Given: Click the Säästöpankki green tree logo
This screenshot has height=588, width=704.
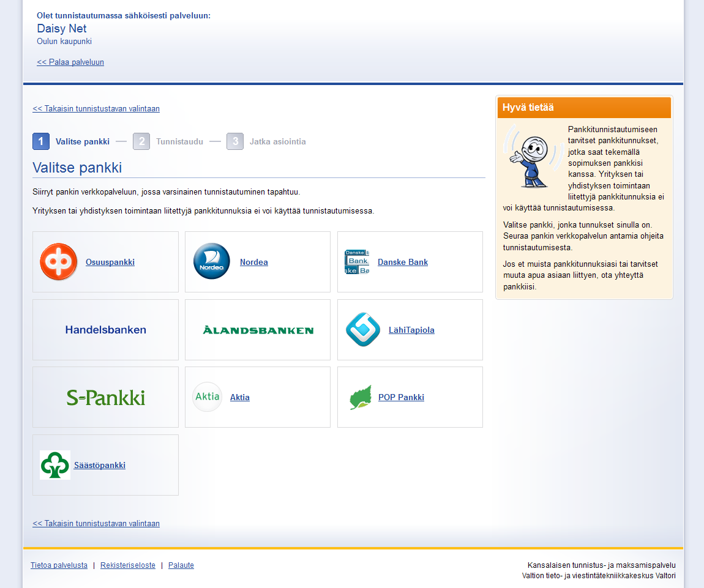Looking at the screenshot, I should [x=54, y=465].
